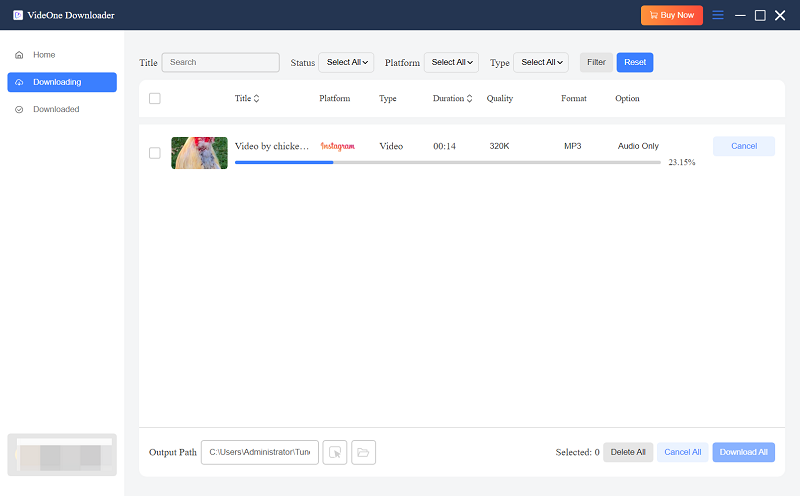Click the Instagram platform logo

coord(337,146)
